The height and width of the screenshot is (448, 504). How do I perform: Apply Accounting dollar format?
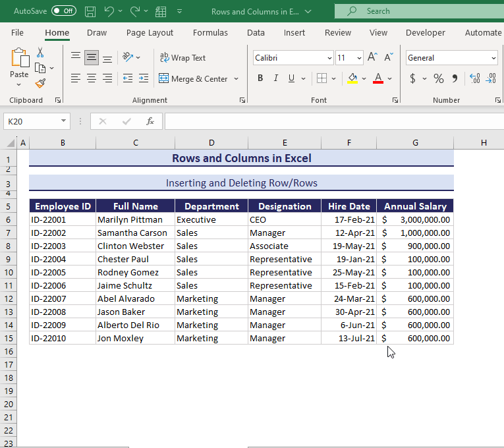pyautogui.click(x=412, y=78)
